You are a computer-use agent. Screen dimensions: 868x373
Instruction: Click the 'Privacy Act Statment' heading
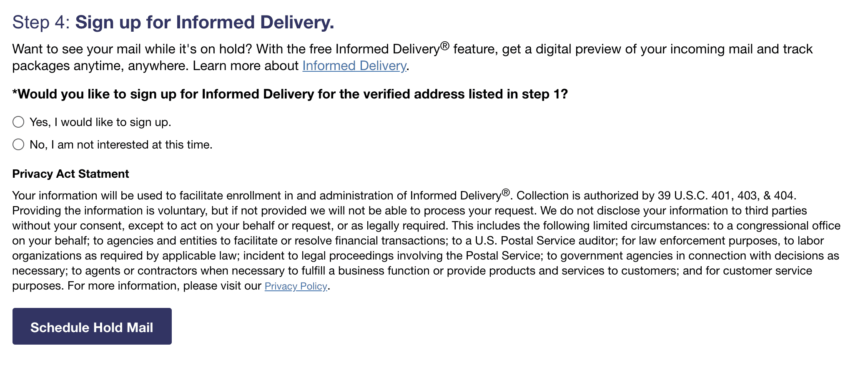point(70,174)
